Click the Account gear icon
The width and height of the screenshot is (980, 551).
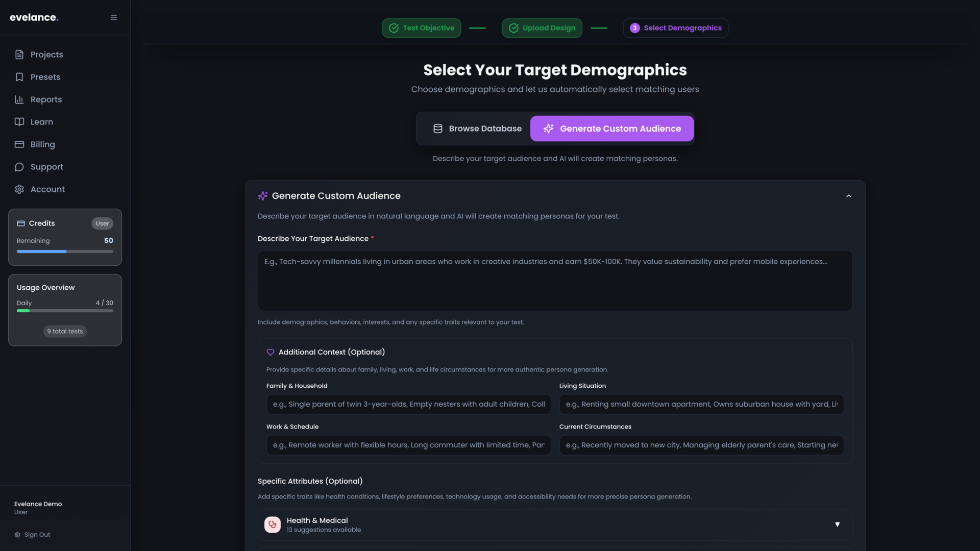[19, 189]
